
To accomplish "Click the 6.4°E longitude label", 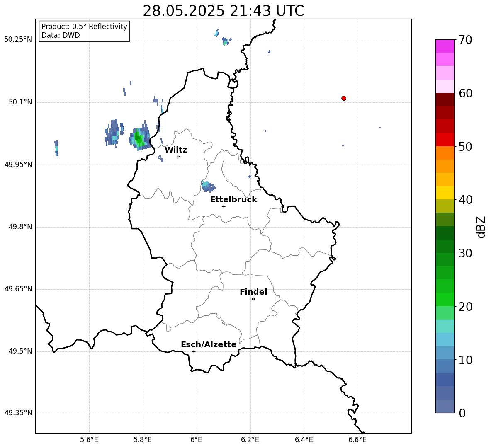I will (x=304, y=440).
